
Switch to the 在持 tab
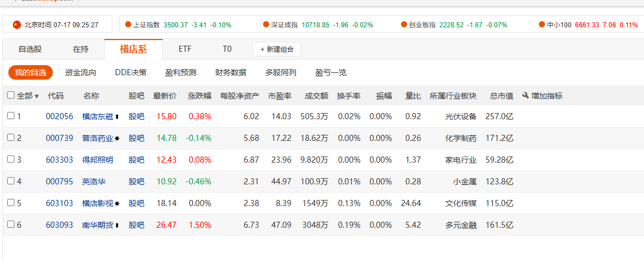(x=81, y=50)
